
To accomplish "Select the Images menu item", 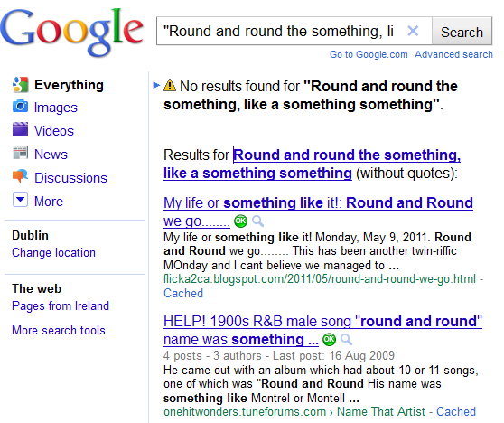I will [x=56, y=108].
